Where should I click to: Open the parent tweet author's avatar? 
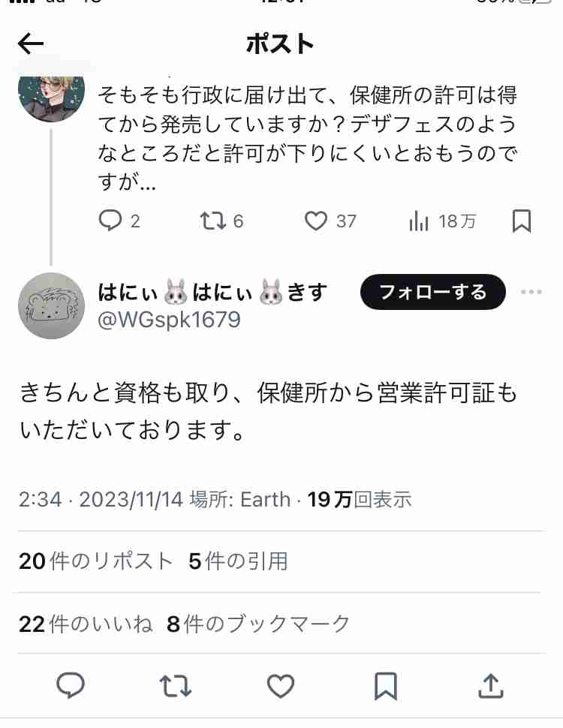click(x=51, y=97)
